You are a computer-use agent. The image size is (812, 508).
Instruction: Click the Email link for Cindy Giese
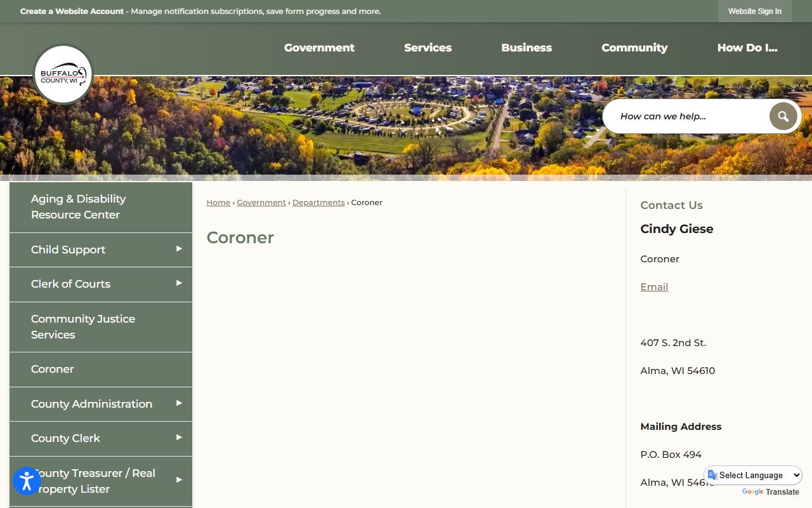click(654, 287)
